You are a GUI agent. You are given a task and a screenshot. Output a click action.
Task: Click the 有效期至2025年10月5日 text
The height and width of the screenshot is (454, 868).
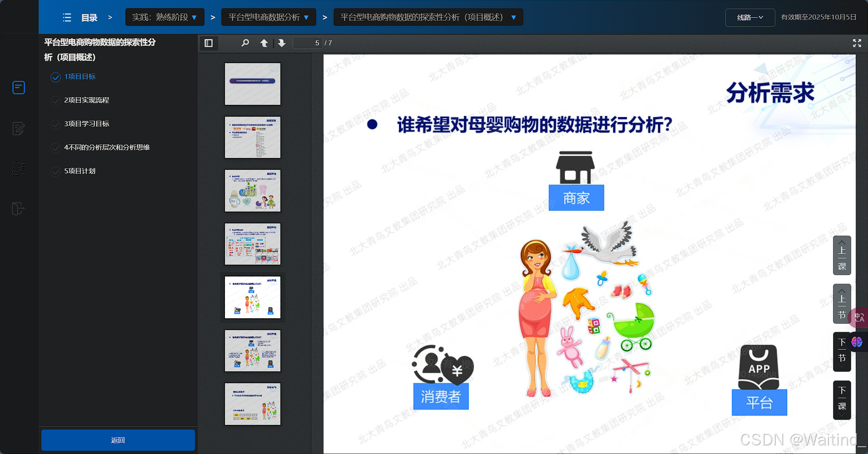click(x=819, y=17)
